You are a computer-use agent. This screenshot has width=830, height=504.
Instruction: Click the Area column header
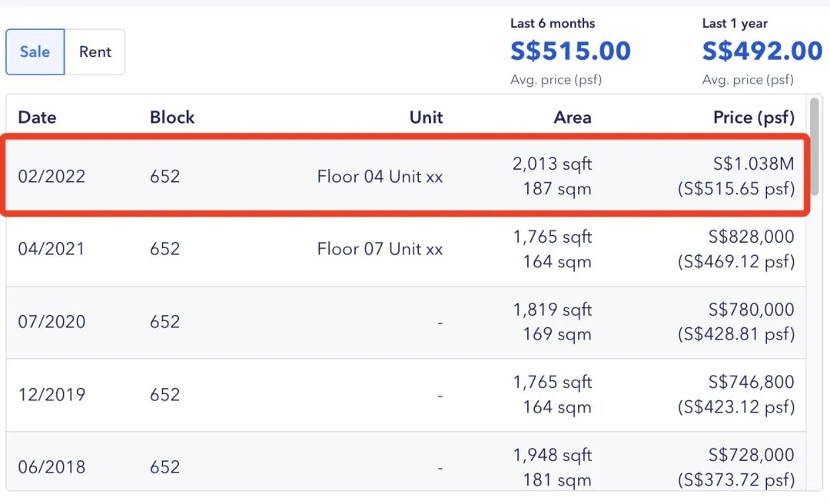(572, 118)
